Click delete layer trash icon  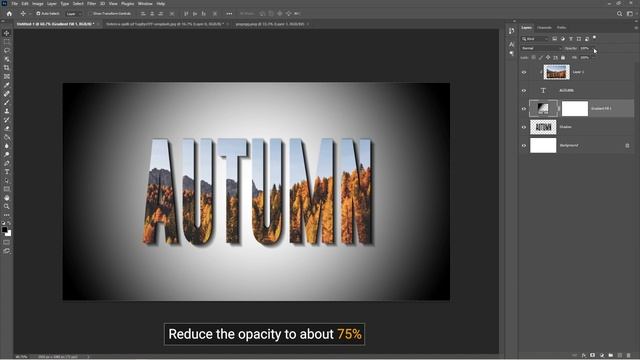pyautogui.click(x=629, y=356)
